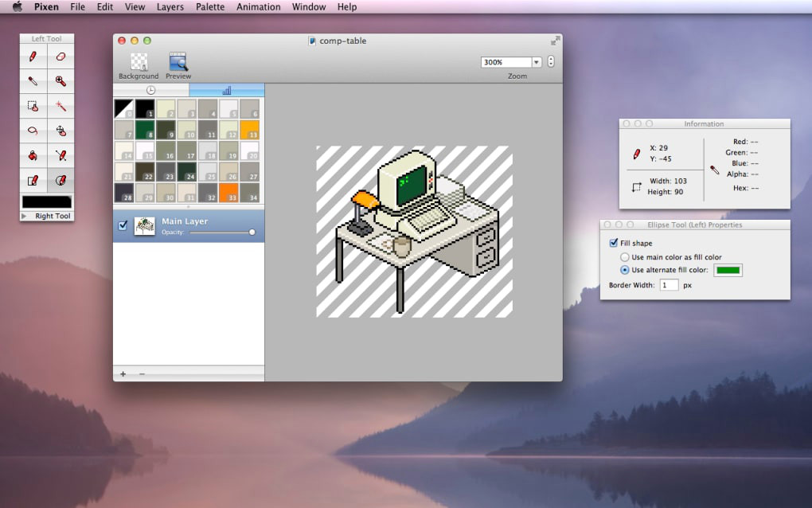Select the Pencil tool
812x508 pixels.
tap(33, 57)
